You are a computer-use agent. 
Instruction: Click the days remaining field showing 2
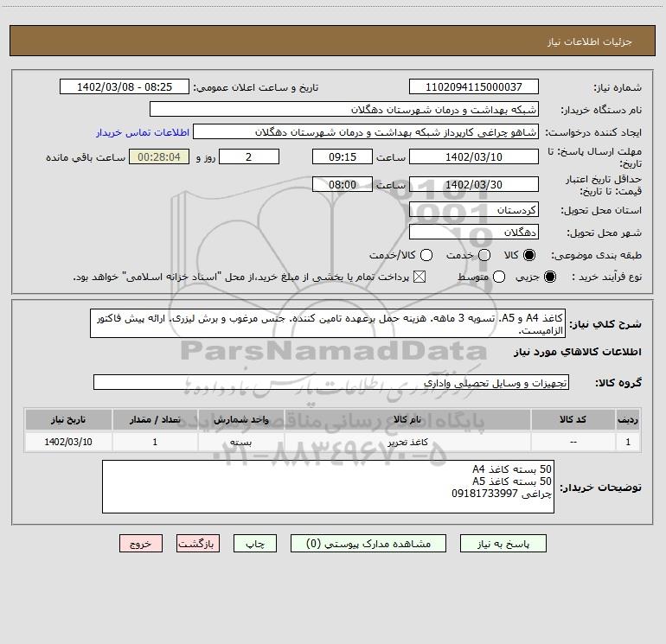(x=249, y=157)
